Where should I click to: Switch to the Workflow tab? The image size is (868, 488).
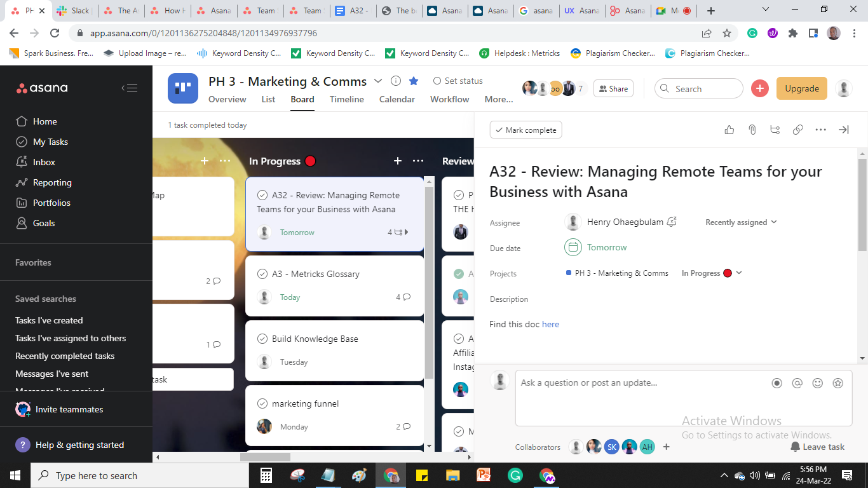tap(450, 99)
